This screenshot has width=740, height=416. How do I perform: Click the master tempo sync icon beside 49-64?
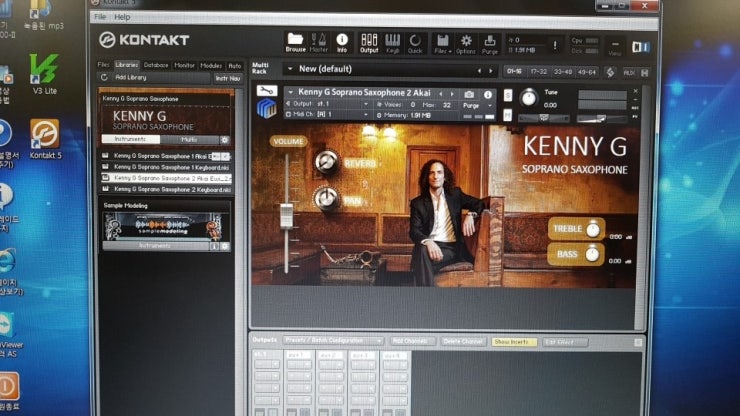click(x=610, y=72)
